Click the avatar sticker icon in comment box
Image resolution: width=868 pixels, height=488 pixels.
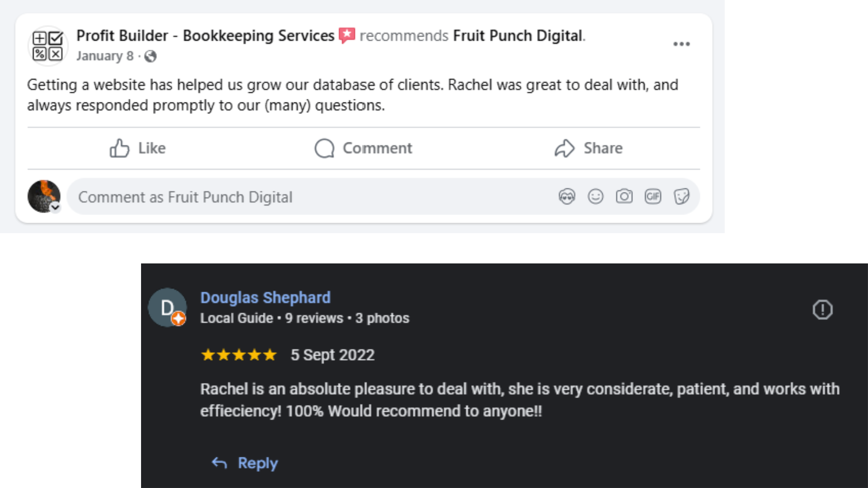567,197
